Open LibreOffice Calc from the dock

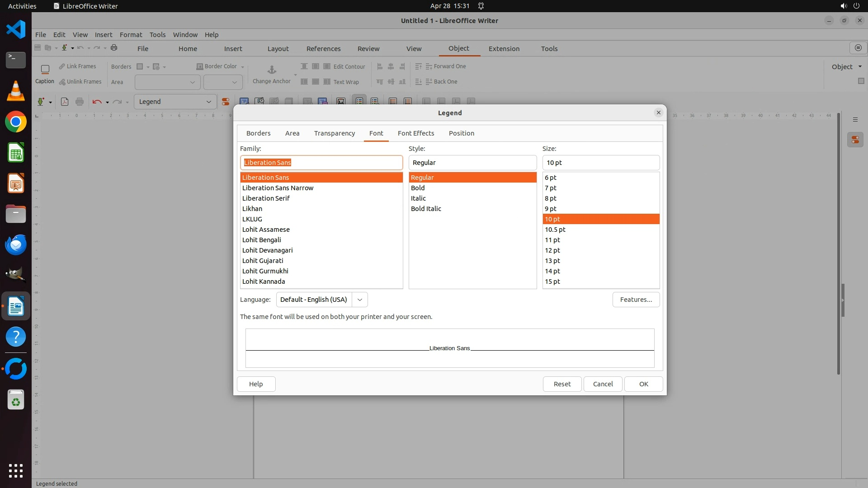click(16, 153)
